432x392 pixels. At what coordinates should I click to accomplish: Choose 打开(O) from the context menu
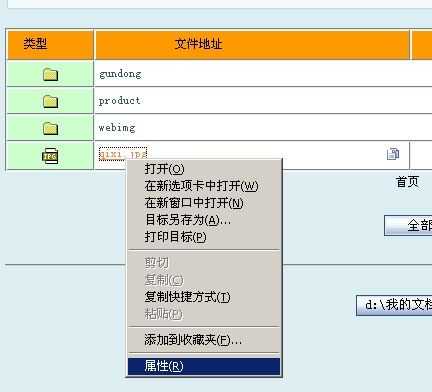coord(203,169)
